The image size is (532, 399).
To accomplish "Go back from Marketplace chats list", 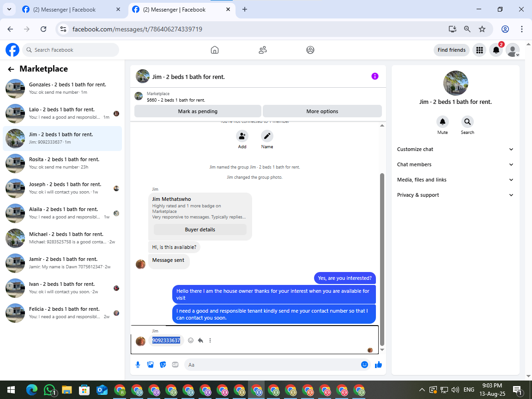I will tap(11, 69).
